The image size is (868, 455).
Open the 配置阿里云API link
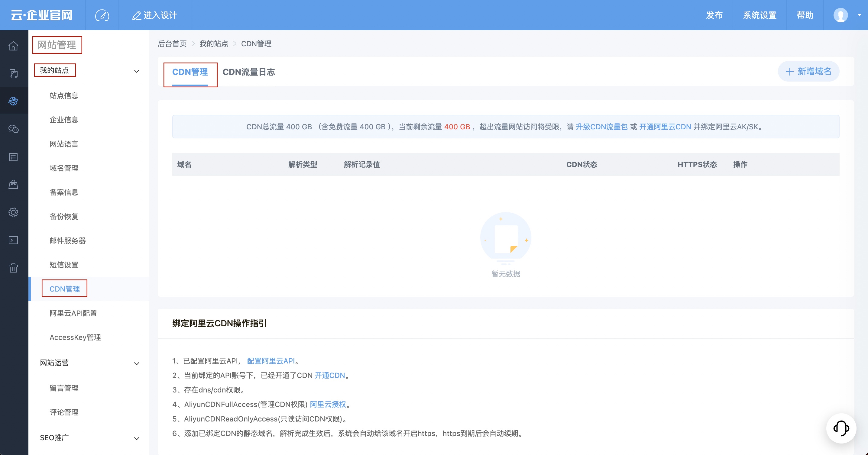pos(271,361)
